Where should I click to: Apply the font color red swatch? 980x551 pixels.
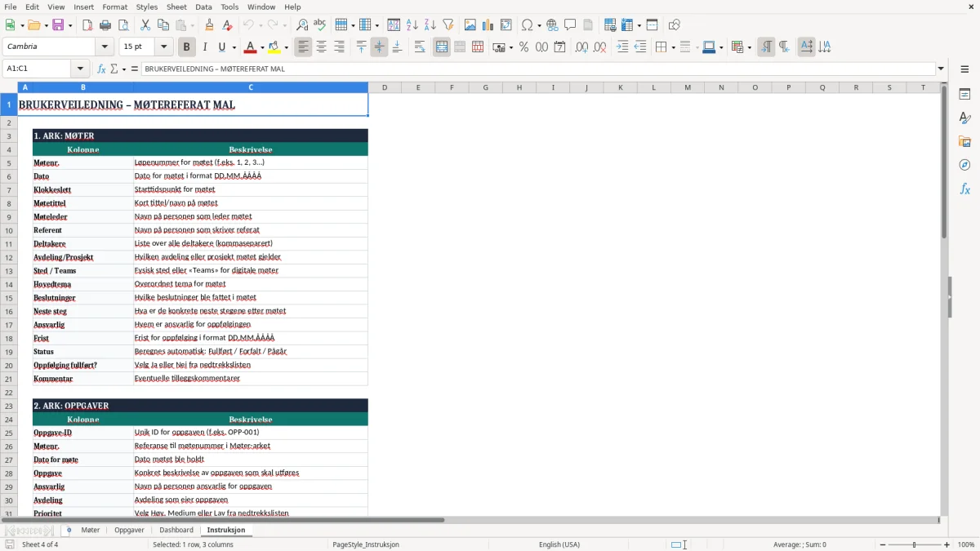[250, 47]
